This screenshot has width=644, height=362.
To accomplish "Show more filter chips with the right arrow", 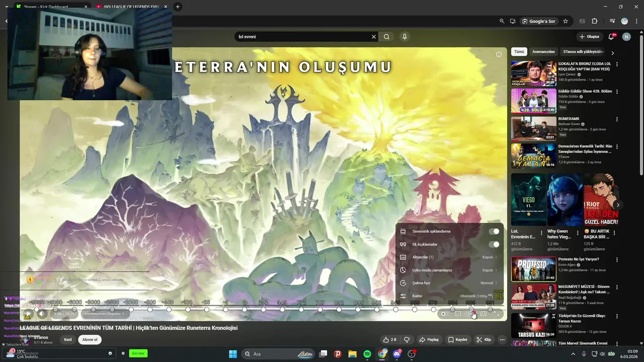I will coord(612,52).
